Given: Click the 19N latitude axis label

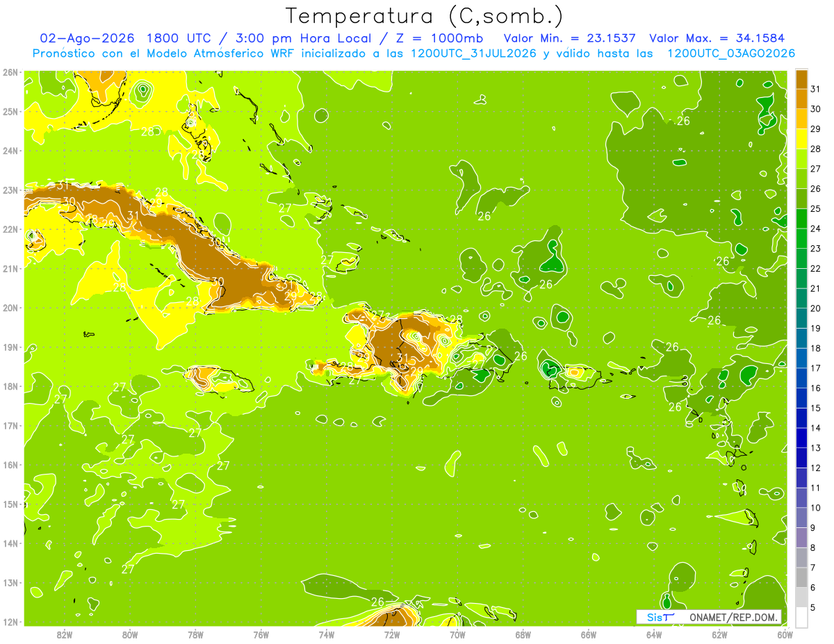Looking at the screenshot, I should pos(10,347).
